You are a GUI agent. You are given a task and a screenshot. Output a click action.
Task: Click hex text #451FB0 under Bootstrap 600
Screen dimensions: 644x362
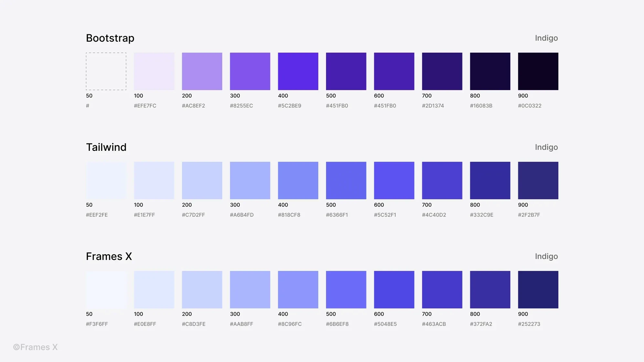click(x=385, y=106)
